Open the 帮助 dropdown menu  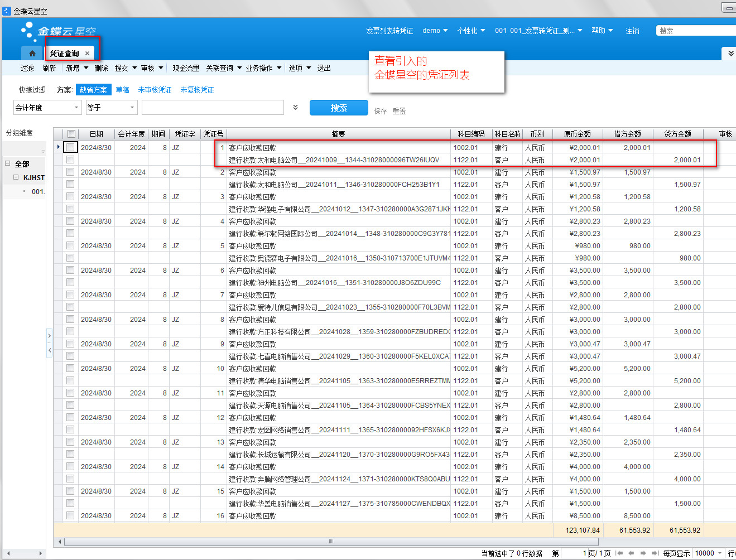coord(602,31)
